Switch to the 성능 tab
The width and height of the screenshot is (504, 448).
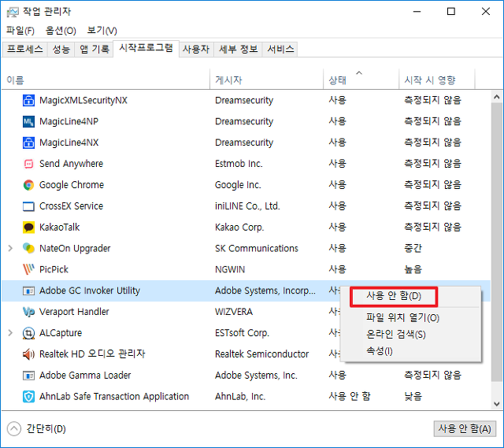pos(61,49)
